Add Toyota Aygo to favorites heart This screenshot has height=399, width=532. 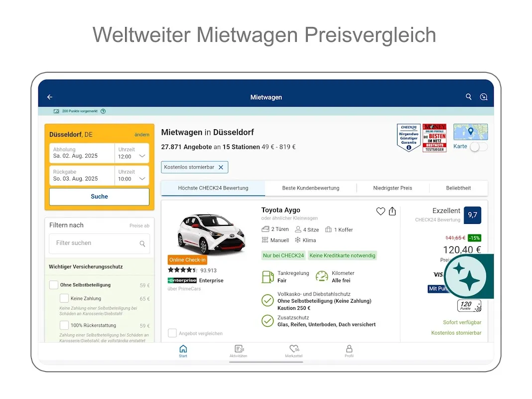pos(381,211)
